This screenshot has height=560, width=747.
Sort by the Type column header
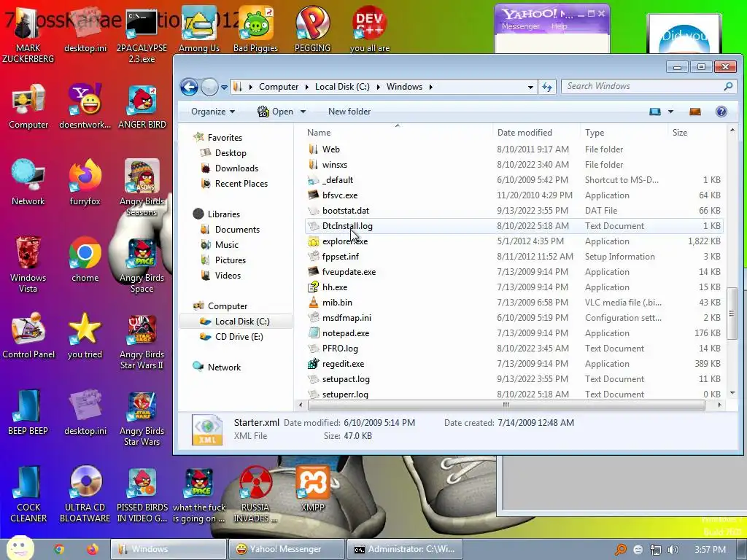(624, 133)
